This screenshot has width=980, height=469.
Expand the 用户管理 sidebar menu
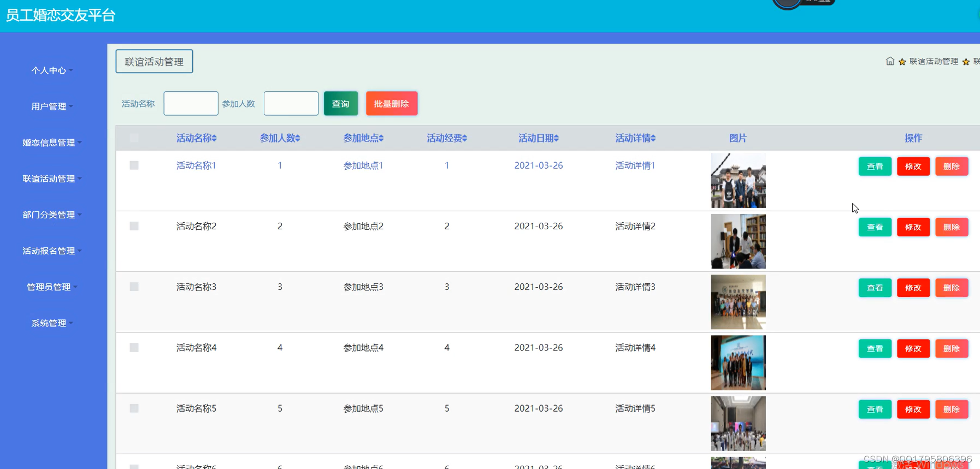[x=52, y=106]
